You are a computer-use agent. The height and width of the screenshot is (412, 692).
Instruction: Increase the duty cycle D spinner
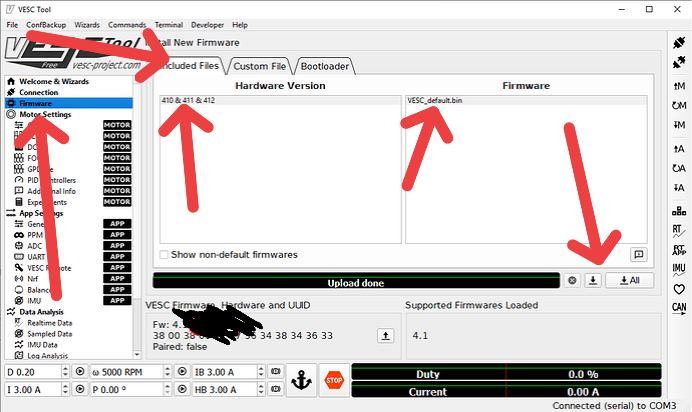coord(65,369)
